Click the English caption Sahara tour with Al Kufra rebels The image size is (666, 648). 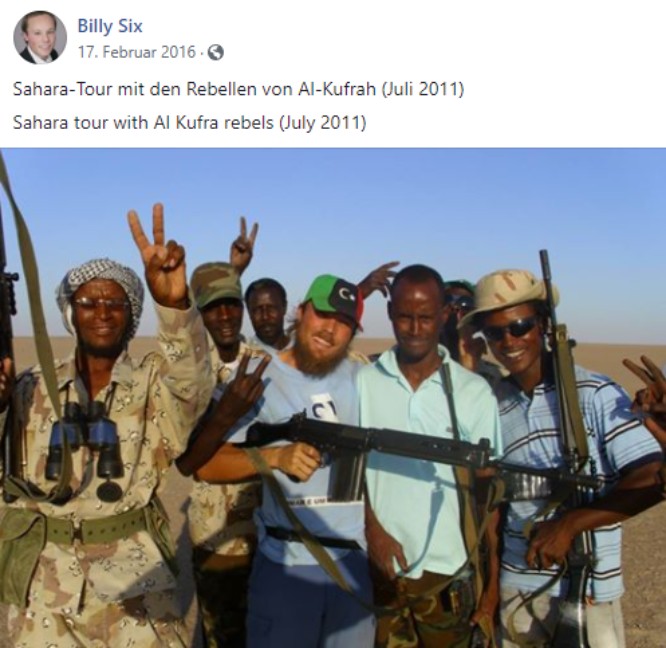point(189,123)
